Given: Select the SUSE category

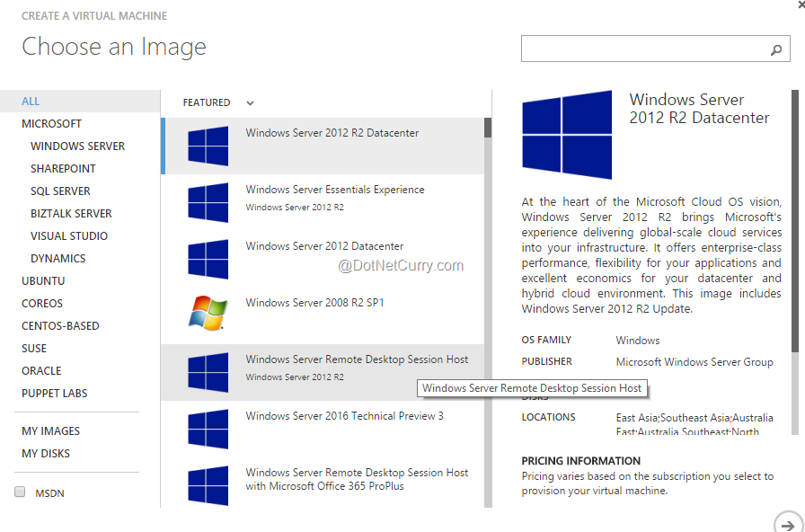Looking at the screenshot, I should [x=34, y=348].
